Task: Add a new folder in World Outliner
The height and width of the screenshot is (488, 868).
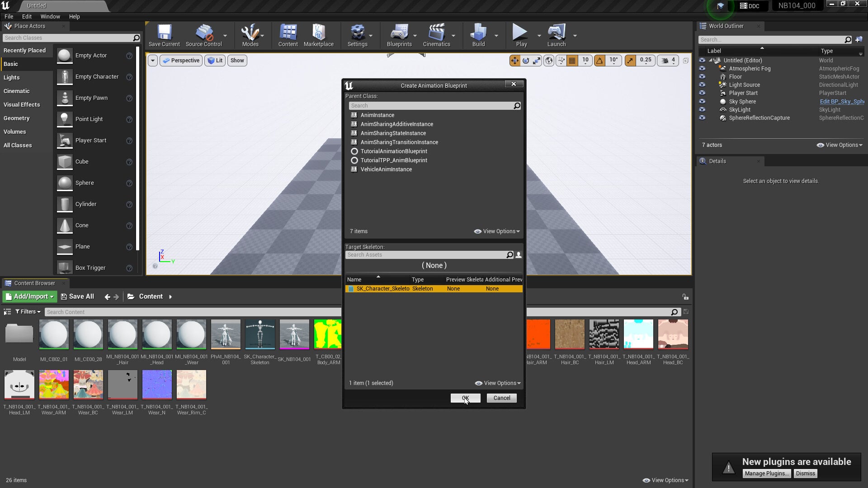Action: click(859, 40)
